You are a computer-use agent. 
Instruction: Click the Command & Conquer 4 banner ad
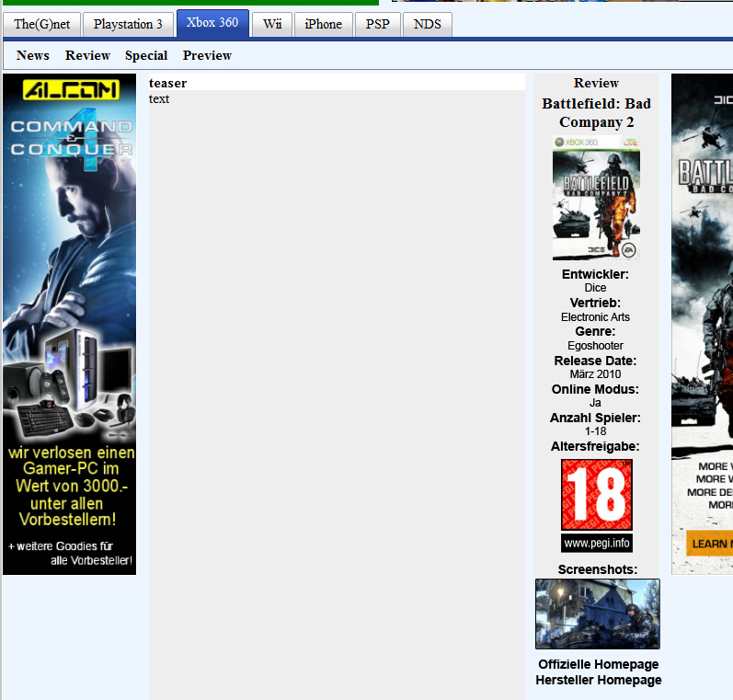coord(69,324)
